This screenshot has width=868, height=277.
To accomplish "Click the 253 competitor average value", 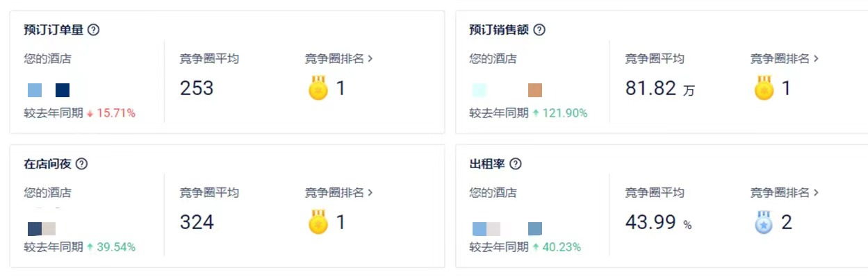I will (197, 89).
